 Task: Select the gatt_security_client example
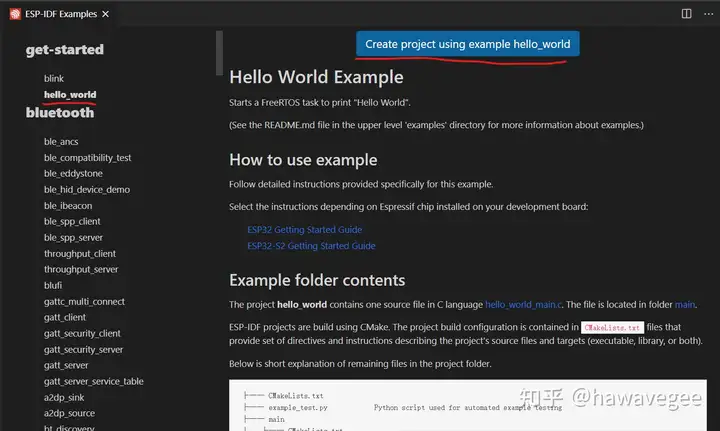click(x=82, y=333)
